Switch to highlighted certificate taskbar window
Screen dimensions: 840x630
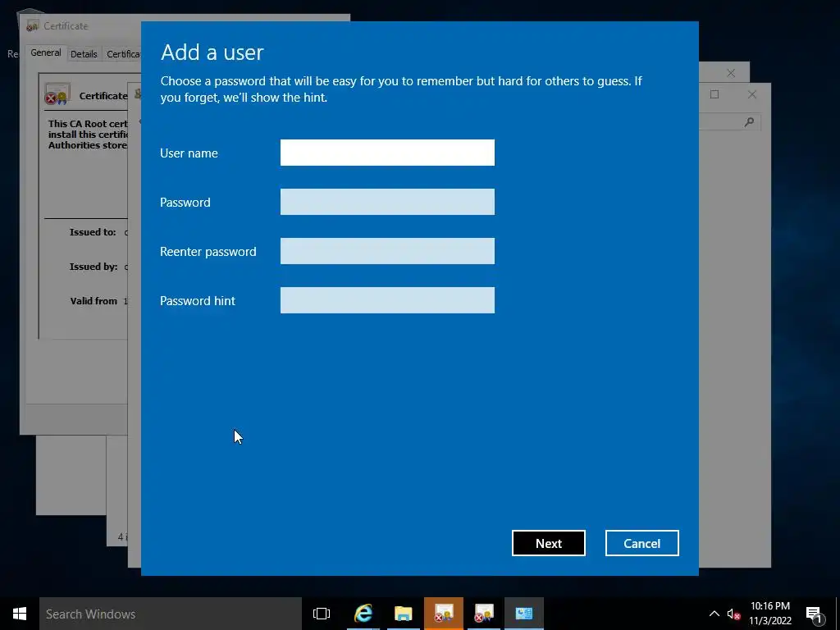pyautogui.click(x=444, y=614)
